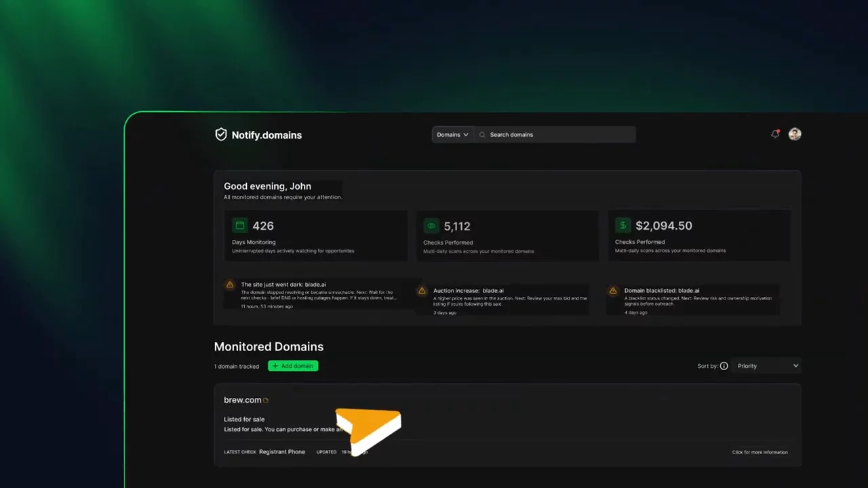Image resolution: width=868 pixels, height=488 pixels.
Task: Click the $2,094.50 value
Action: point(664,226)
